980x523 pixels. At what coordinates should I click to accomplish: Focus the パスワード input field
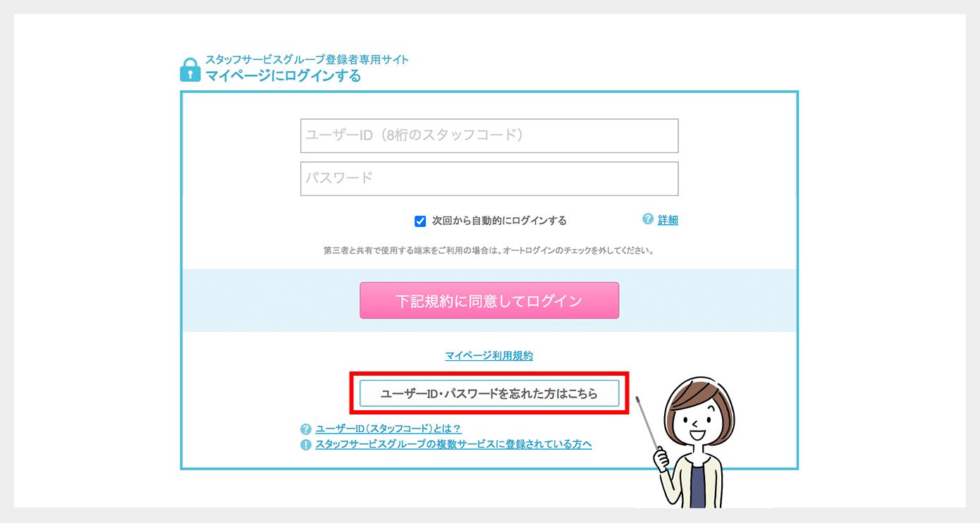click(489, 179)
